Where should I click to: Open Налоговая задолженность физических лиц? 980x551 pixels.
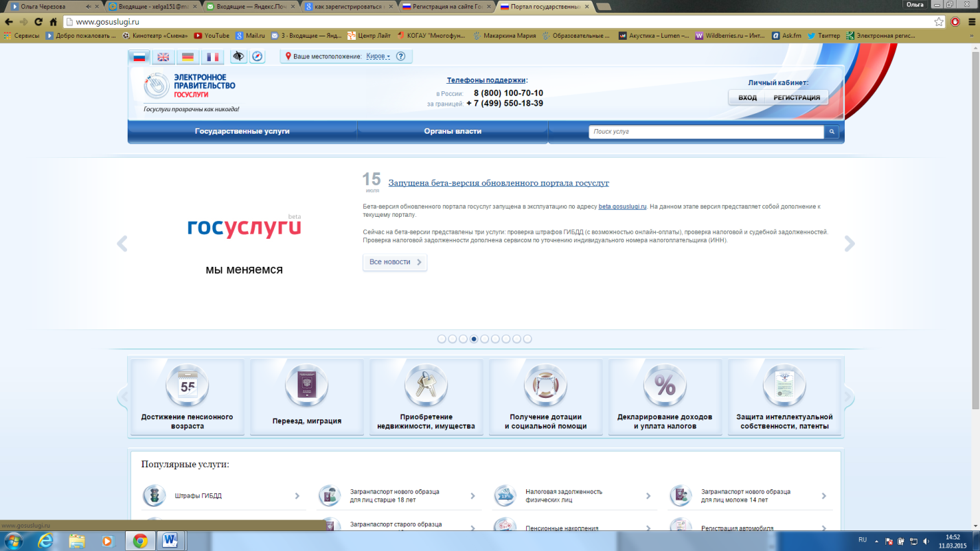564,495
